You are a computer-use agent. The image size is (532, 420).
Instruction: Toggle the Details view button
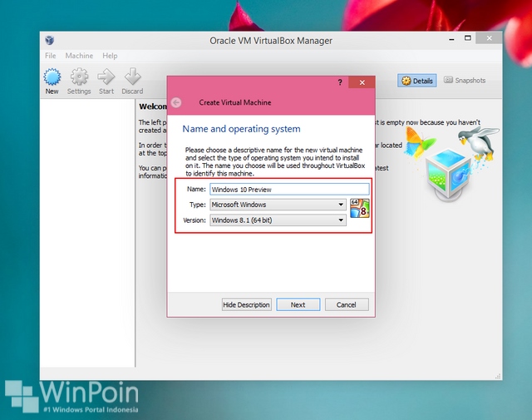click(x=417, y=81)
